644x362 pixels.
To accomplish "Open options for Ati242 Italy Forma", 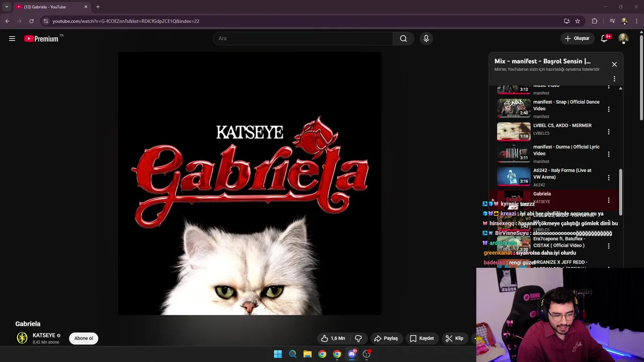I will coord(609,178).
